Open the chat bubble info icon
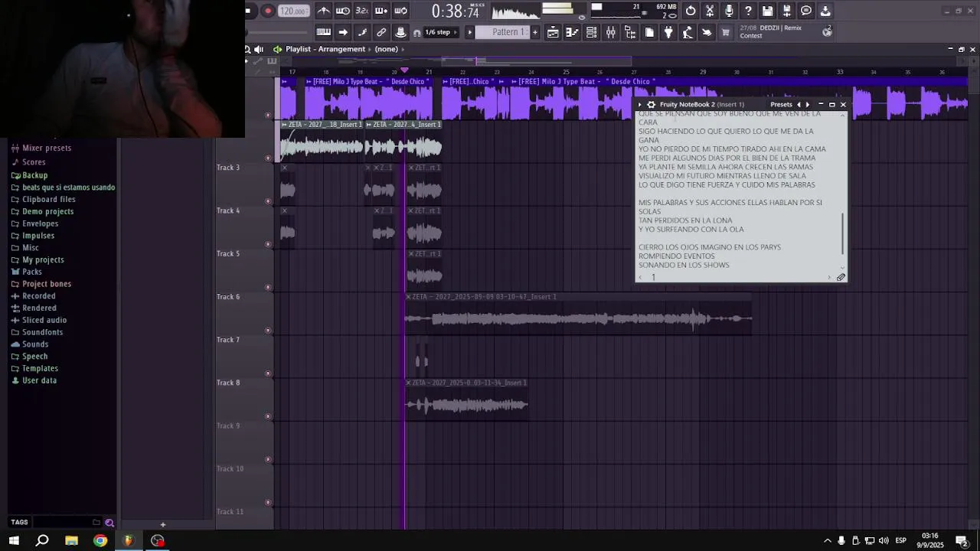The height and width of the screenshot is (551, 980). (x=806, y=11)
